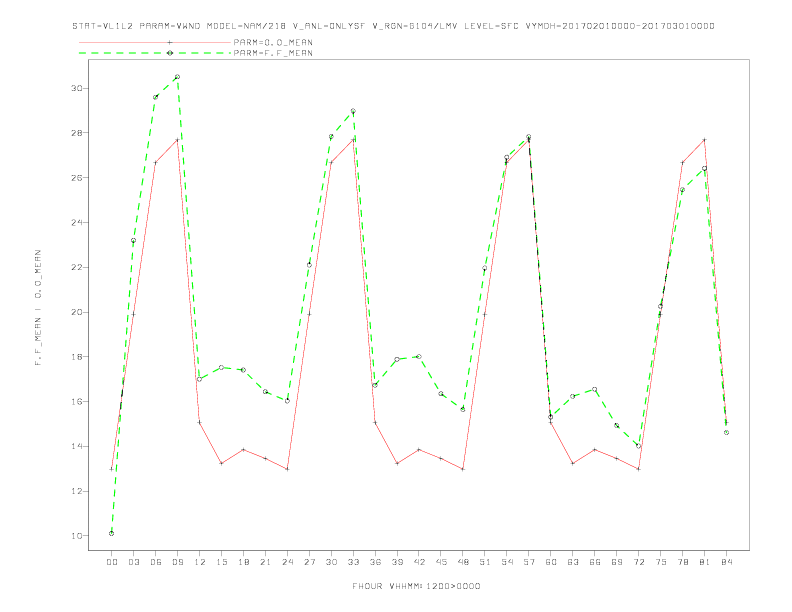Click x-axis tick label 84
The height and width of the screenshot is (612, 792).
pyautogui.click(x=726, y=562)
